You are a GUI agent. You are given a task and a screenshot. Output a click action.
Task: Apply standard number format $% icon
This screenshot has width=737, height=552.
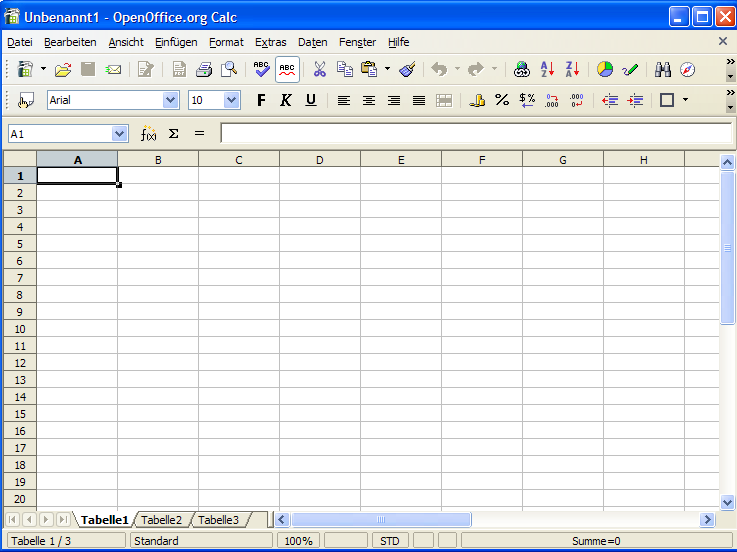(x=527, y=100)
